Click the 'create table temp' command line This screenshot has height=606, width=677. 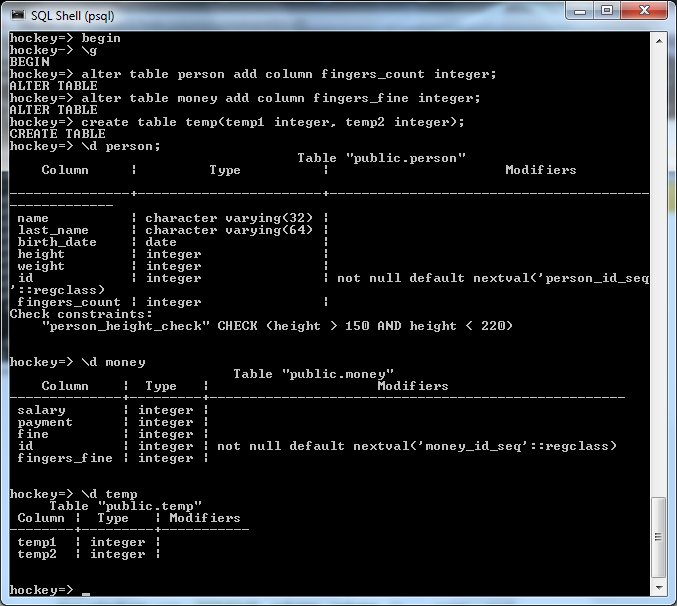[x=237, y=122]
